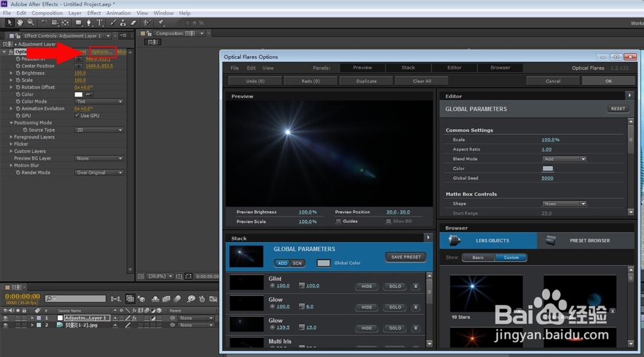Toggle the Use GPU checkbox

point(77,115)
